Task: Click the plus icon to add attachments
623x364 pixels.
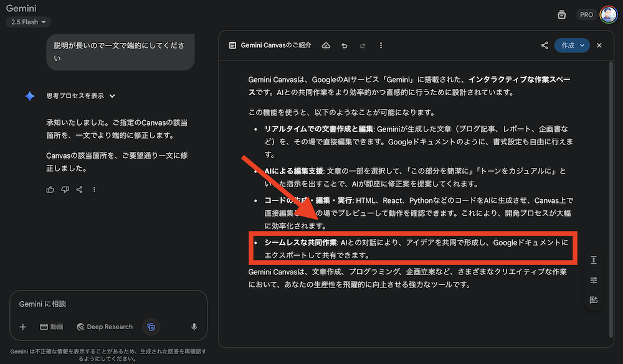Action: [x=22, y=327]
